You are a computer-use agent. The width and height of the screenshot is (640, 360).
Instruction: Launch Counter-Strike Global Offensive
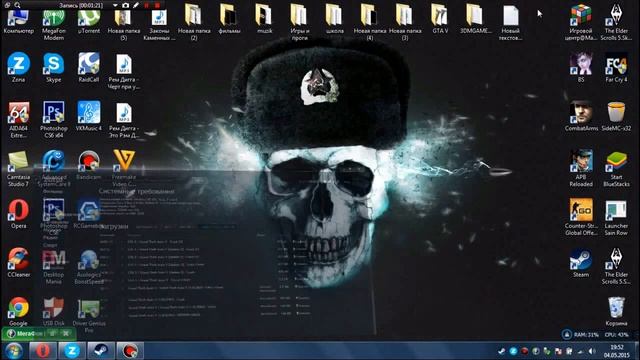tap(581, 217)
